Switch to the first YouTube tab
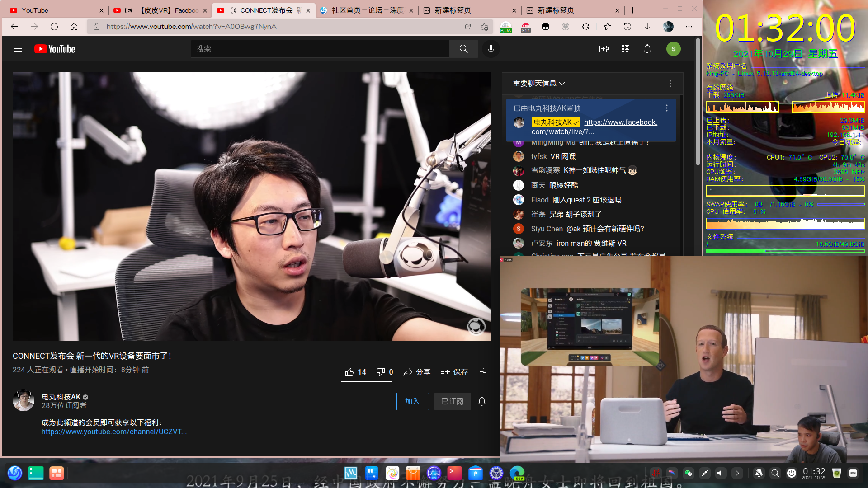 tap(54, 10)
